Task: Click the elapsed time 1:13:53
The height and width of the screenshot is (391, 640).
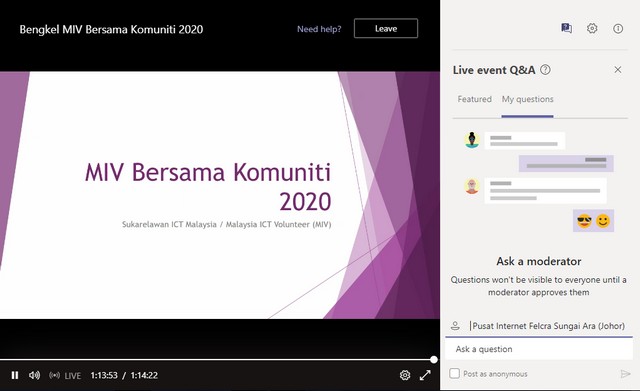Action: click(104, 375)
